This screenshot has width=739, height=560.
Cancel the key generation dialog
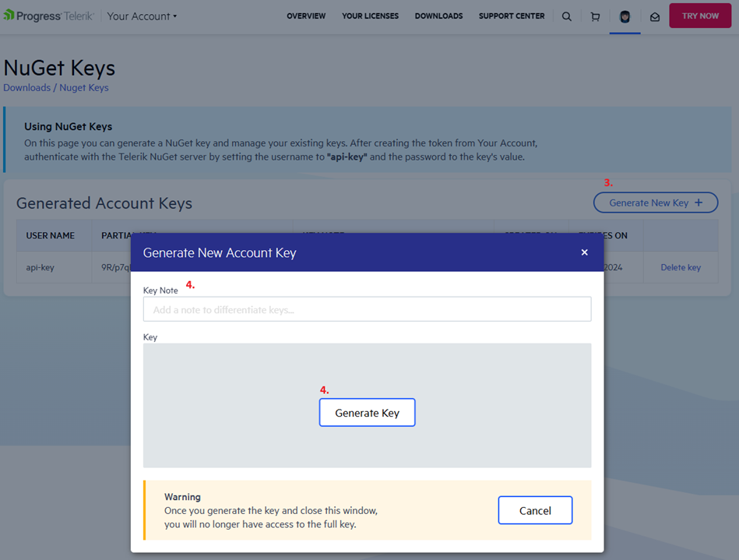535,511
